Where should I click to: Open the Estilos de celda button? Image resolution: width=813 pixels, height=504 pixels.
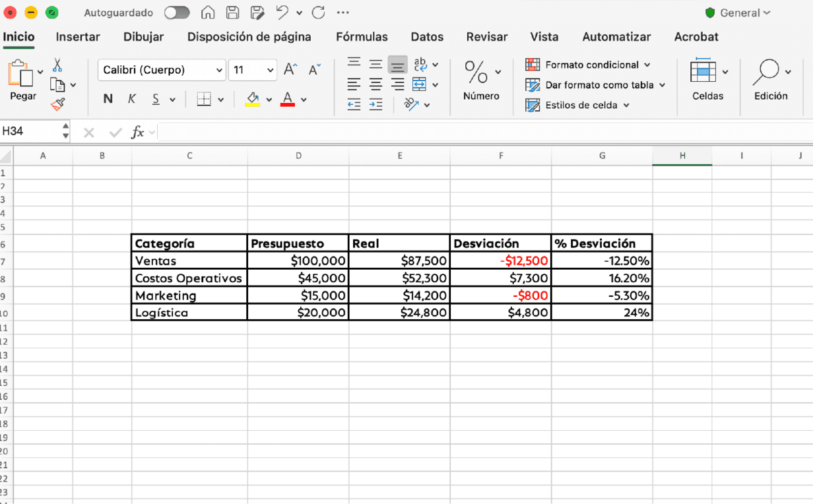click(577, 105)
